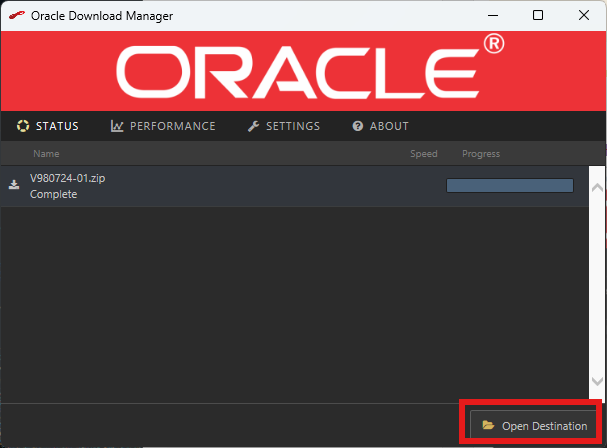Viewport: 607px width, 448px height.
Task: Click the Progress column header
Action: point(481,154)
